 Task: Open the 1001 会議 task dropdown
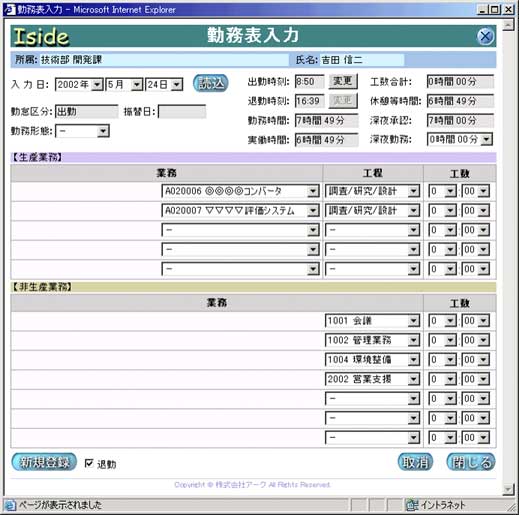click(x=372, y=321)
